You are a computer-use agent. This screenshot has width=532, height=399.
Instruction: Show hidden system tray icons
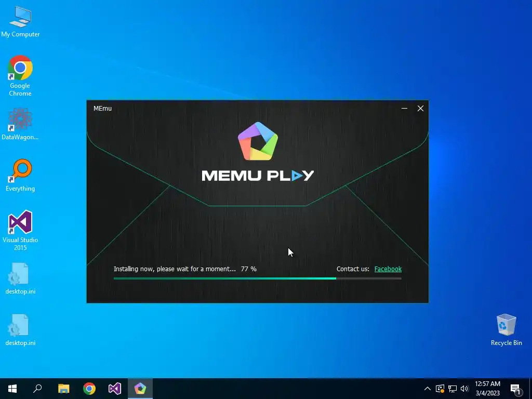click(x=428, y=389)
